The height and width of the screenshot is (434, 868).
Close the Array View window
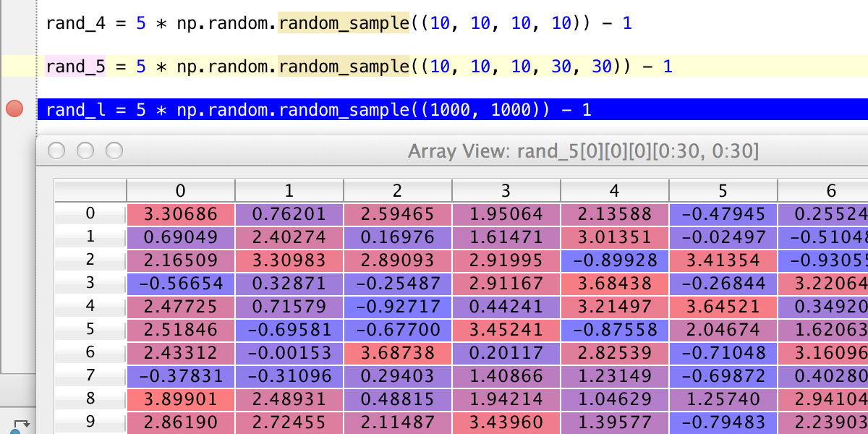point(56,150)
